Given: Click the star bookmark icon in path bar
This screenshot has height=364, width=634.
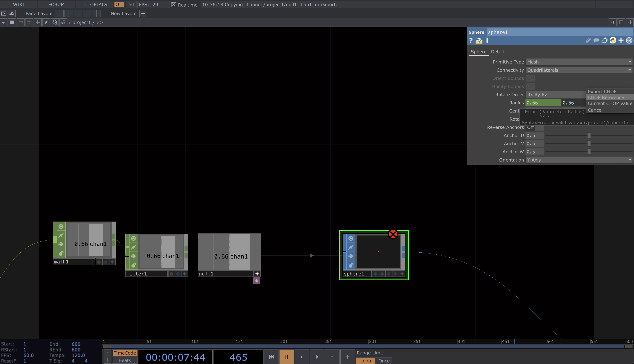Looking at the screenshot, I should pyautogui.click(x=46, y=22).
